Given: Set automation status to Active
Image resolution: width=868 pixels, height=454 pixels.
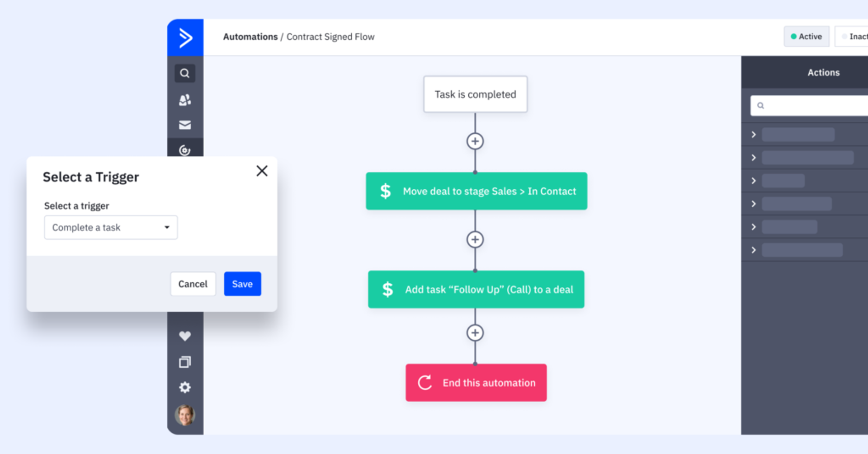Looking at the screenshot, I should point(806,37).
